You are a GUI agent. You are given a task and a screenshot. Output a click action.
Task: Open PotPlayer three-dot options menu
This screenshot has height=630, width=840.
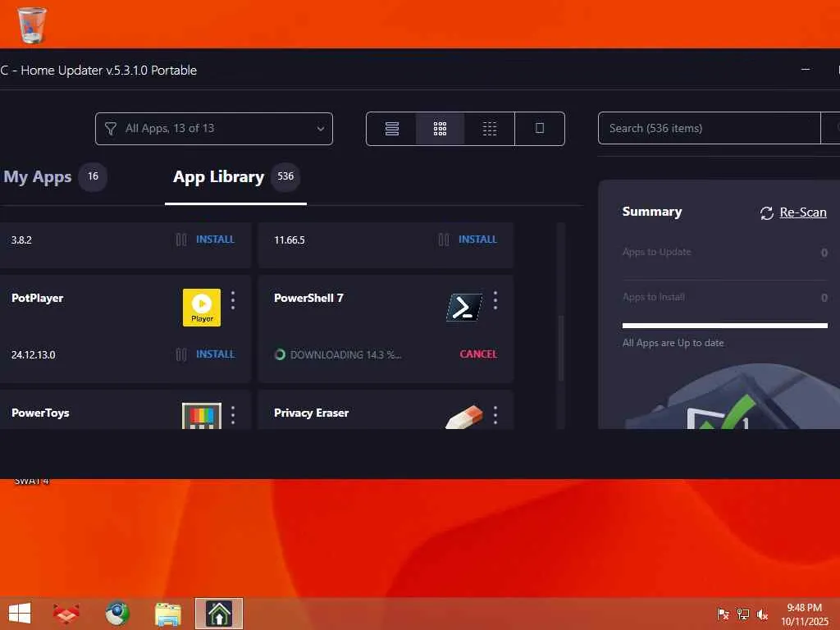[232, 300]
